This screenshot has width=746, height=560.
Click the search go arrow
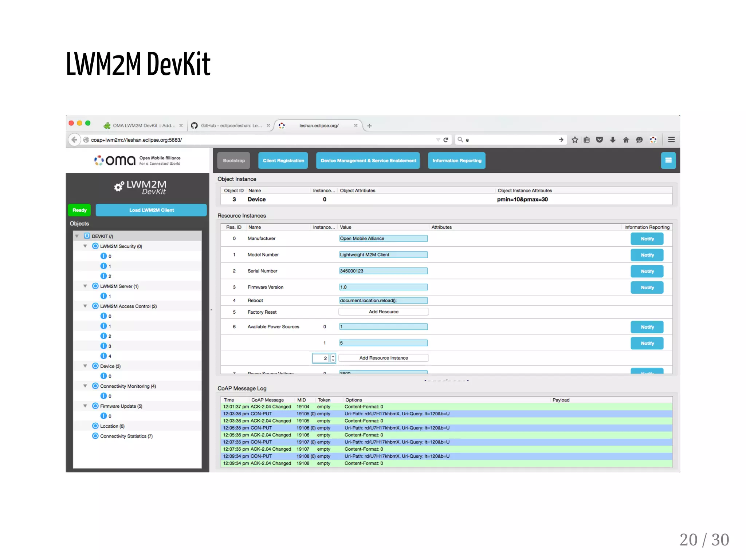point(561,140)
